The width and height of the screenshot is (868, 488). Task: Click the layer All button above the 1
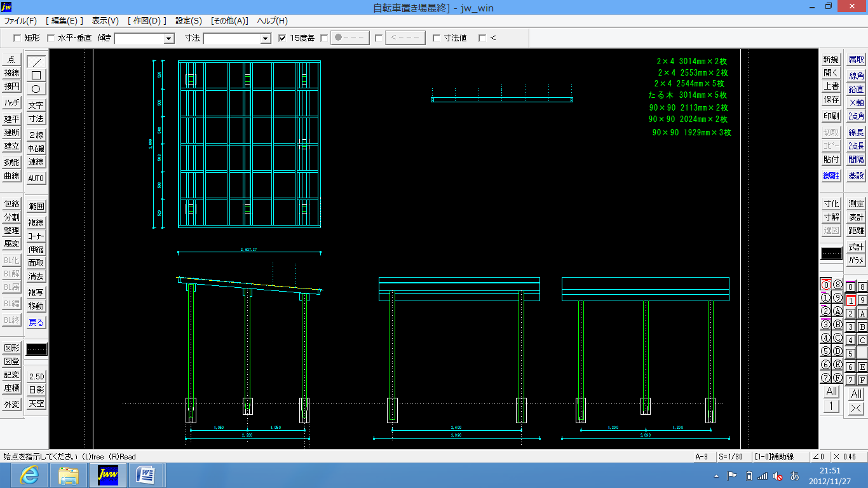pyautogui.click(x=832, y=392)
